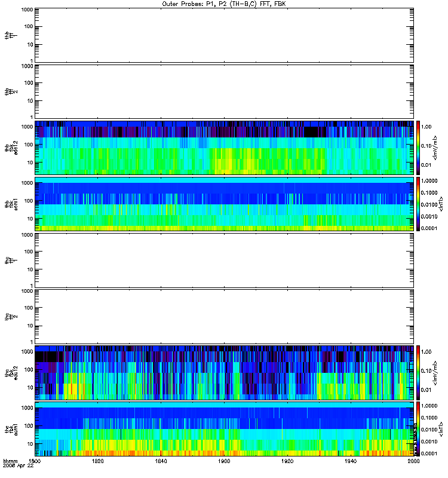Image resolution: width=448 pixels, height=478 pixels.
Task: Click the '0.01' label on thb edc12 color bar
Action: 426,165
